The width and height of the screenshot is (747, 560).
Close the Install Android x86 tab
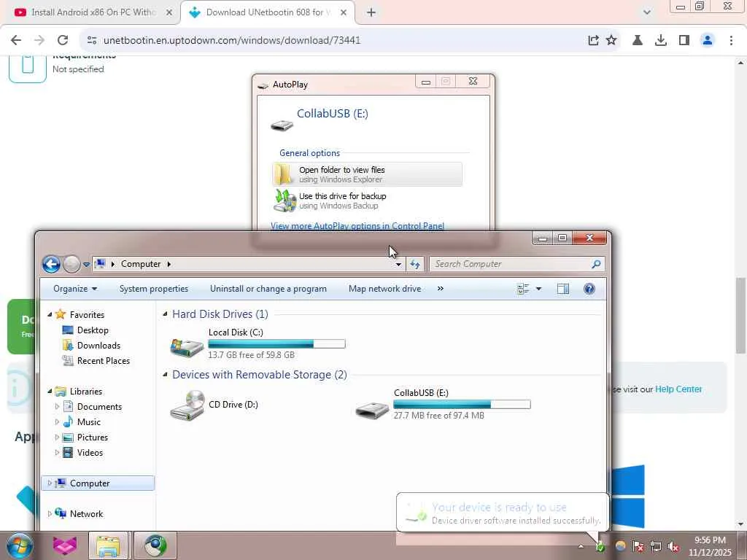(169, 12)
